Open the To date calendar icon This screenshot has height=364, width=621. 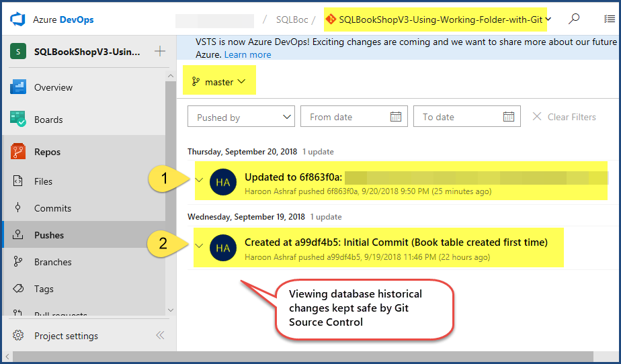coord(509,116)
